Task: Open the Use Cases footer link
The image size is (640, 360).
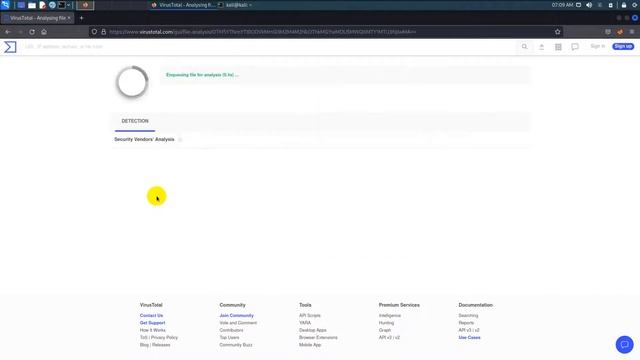Action: point(469,338)
